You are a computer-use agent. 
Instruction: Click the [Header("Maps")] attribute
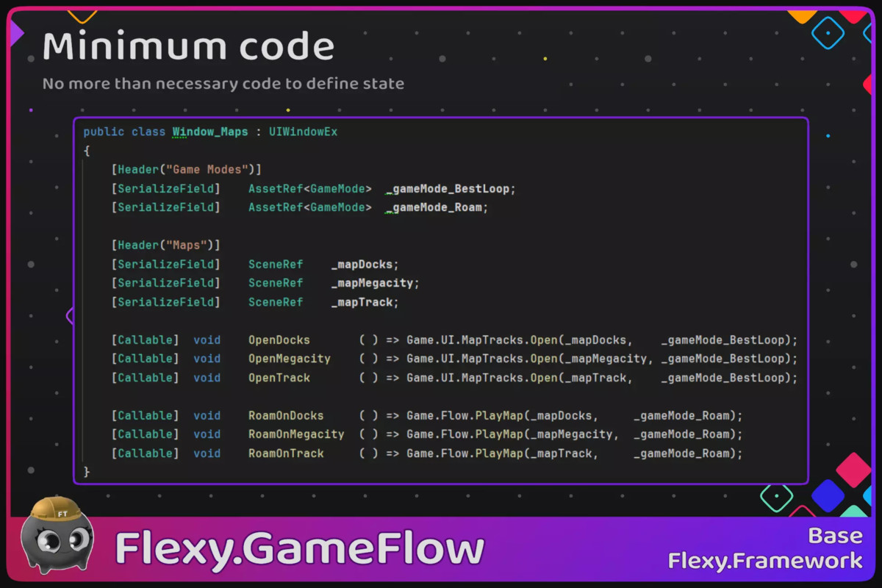point(166,245)
